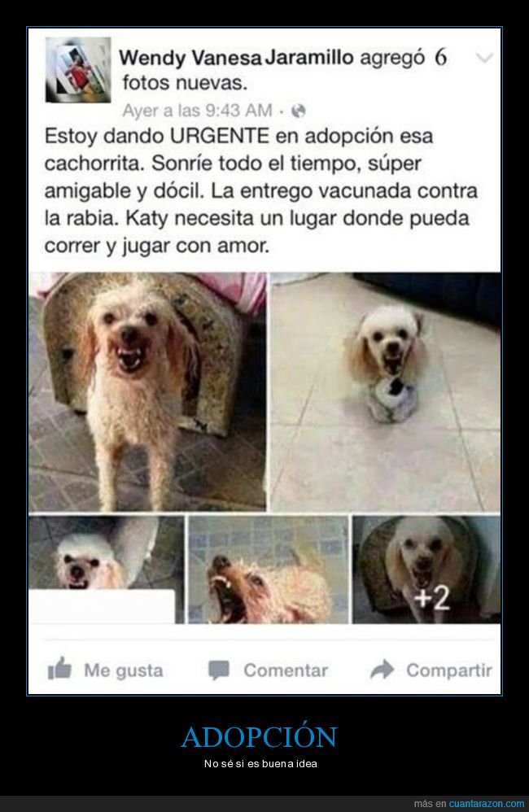
Task: Open the large dog photo by the kennel
Action: (147, 392)
